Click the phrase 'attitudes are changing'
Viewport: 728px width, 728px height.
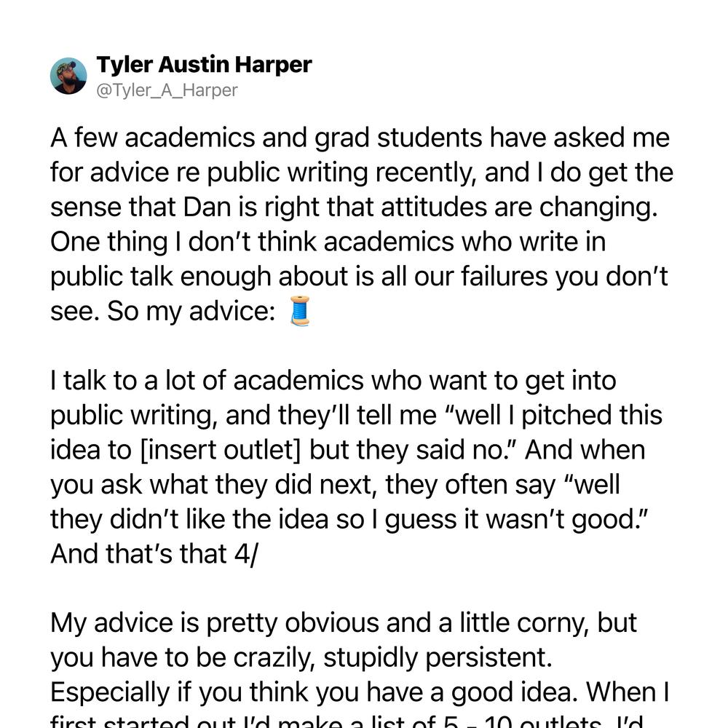pyautogui.click(x=520, y=207)
